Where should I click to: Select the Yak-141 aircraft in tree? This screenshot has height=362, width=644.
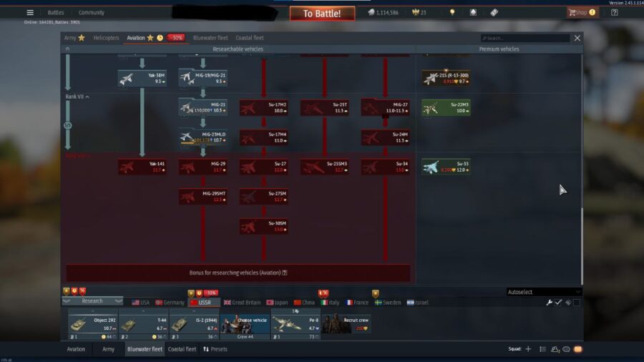coord(142,167)
